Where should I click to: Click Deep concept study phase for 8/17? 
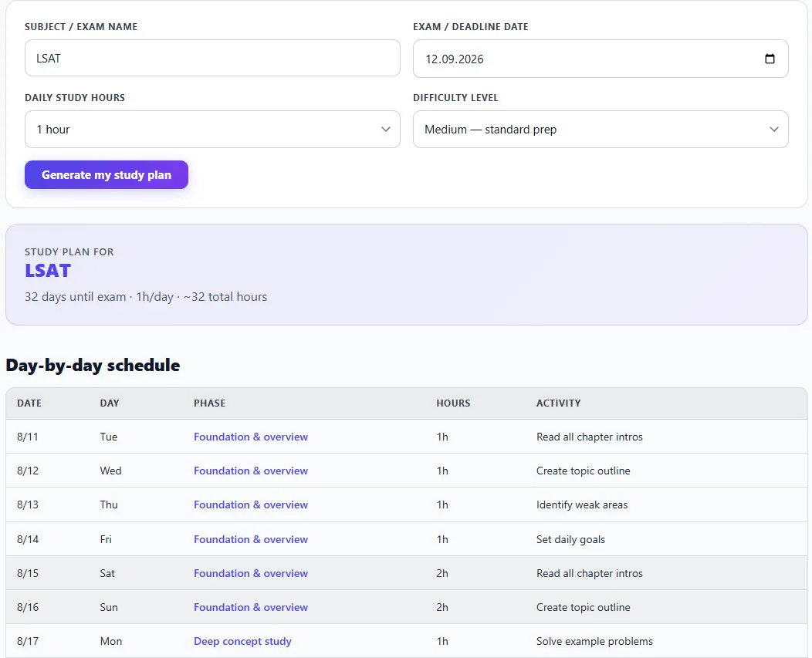click(x=242, y=641)
